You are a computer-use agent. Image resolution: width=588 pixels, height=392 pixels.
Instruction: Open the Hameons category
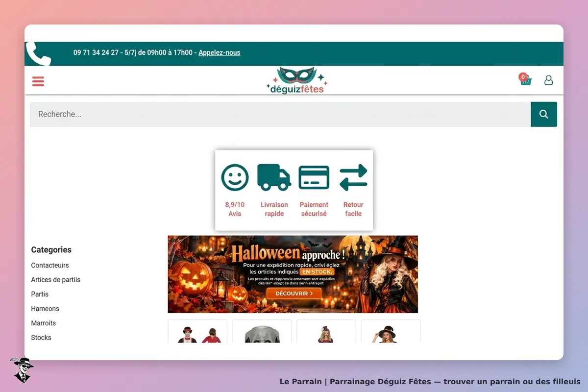tap(45, 309)
